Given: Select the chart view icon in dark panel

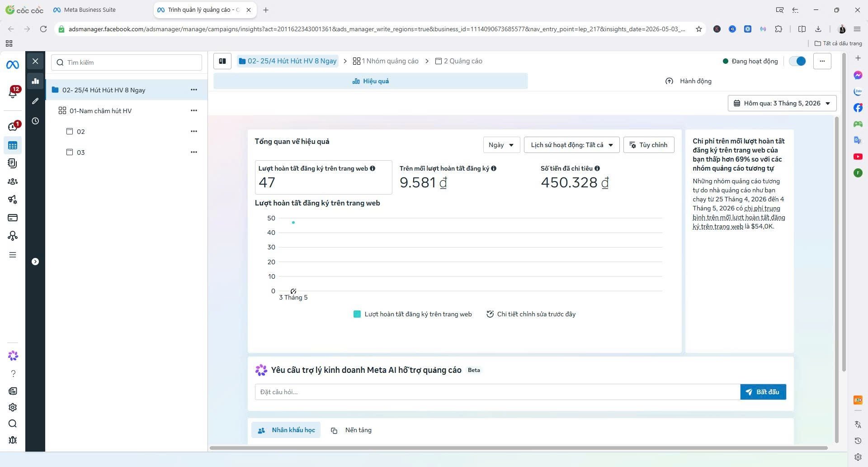Looking at the screenshot, I should (x=35, y=81).
